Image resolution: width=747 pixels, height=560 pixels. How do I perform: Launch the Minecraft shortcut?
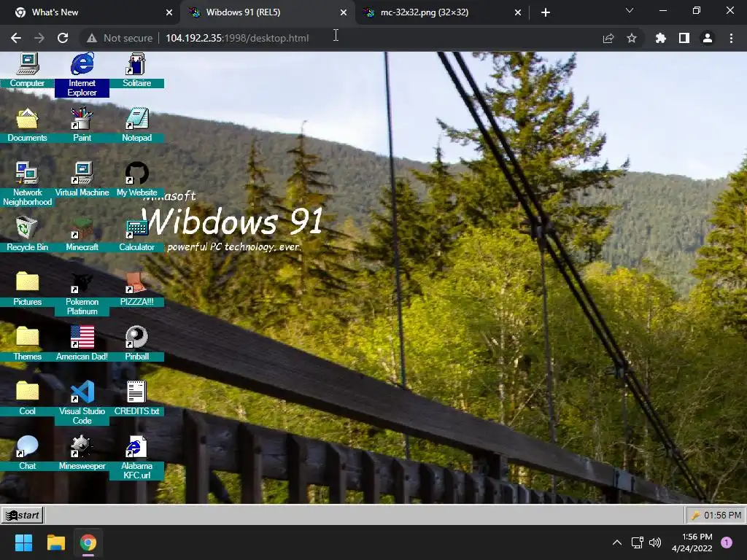(82, 234)
